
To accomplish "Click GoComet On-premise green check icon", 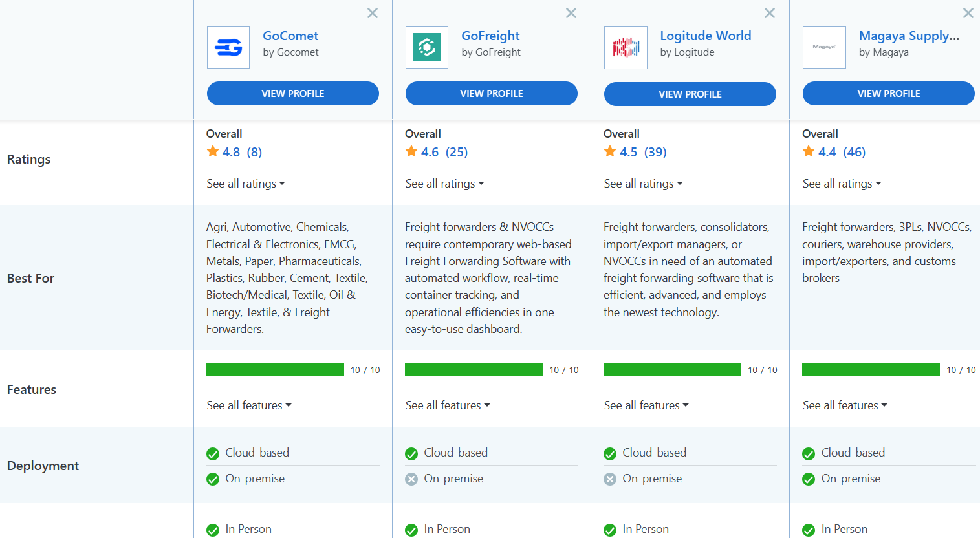I will [213, 479].
